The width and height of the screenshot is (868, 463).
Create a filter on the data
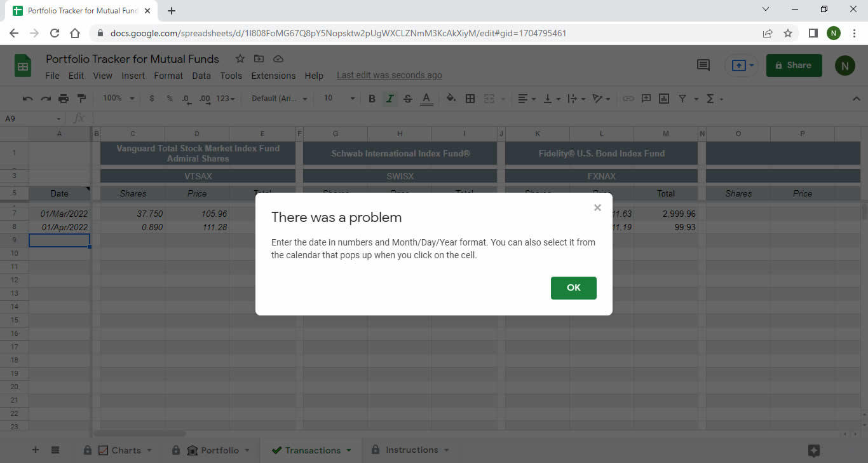(x=682, y=99)
